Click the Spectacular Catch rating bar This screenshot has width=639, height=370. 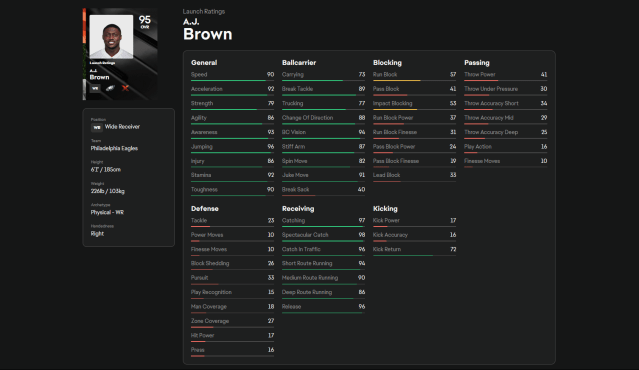pos(323,241)
